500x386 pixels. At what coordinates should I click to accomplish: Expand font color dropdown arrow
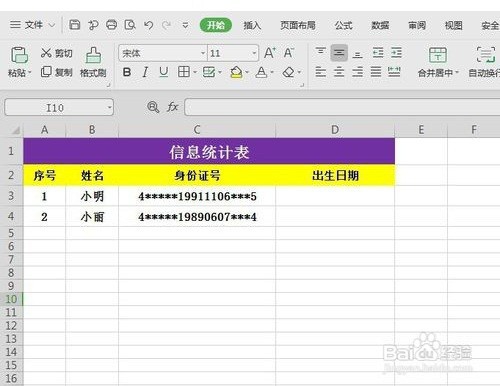click(x=272, y=72)
